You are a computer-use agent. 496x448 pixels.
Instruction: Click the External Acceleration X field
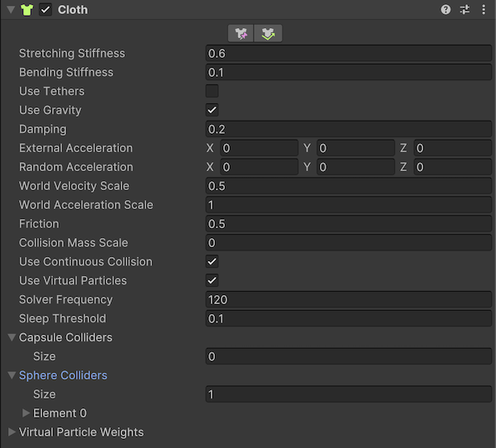[x=258, y=148]
